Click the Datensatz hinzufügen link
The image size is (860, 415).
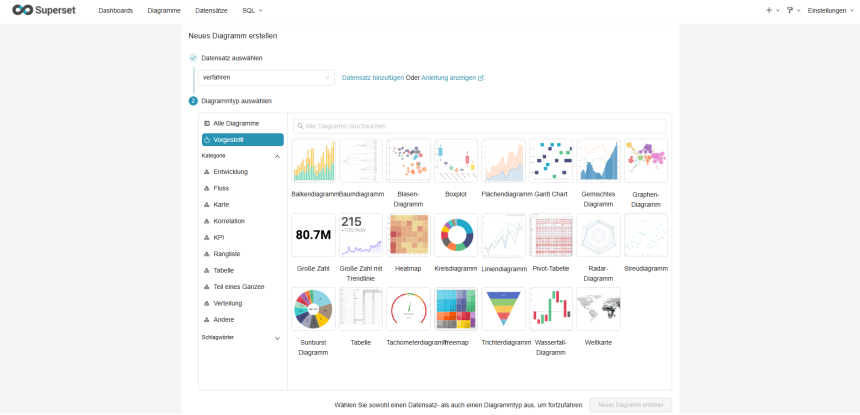[x=373, y=77]
